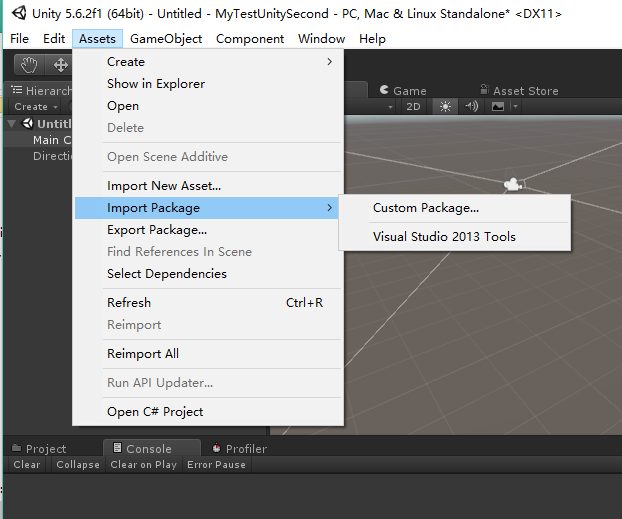
Task: Switch to the Profiler tab
Action: coord(240,449)
